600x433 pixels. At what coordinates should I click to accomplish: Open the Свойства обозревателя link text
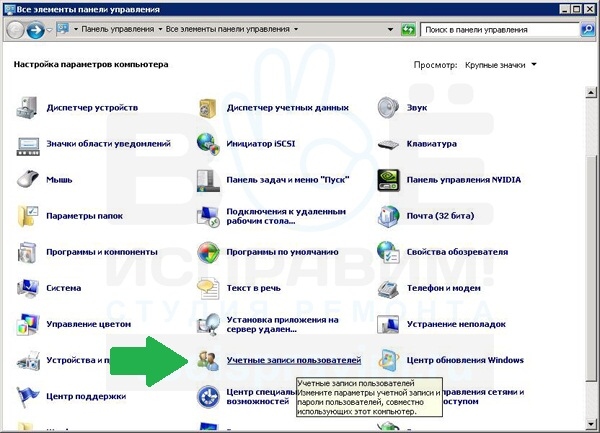[457, 252]
